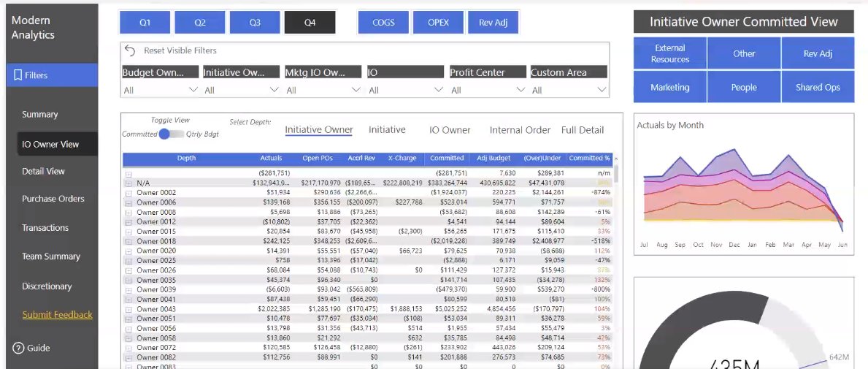The width and height of the screenshot is (868, 369).
Task: Sort by the Open POs column header
Action: (x=318, y=159)
